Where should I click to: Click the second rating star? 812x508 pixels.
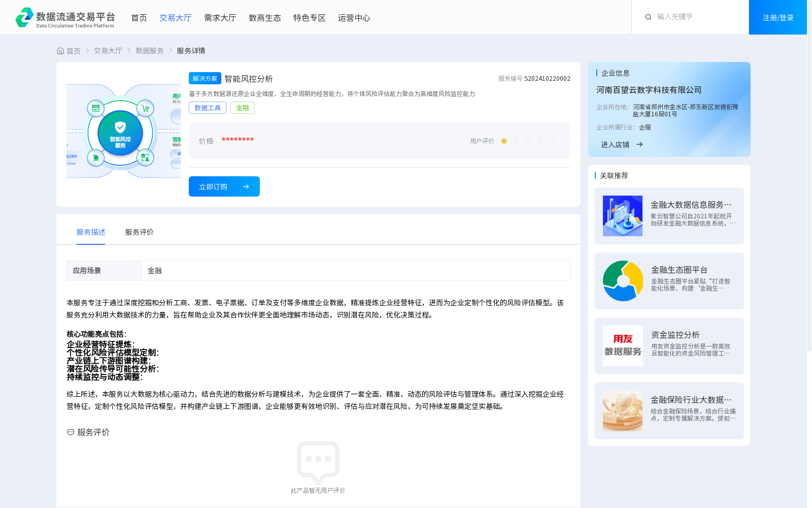(516, 141)
